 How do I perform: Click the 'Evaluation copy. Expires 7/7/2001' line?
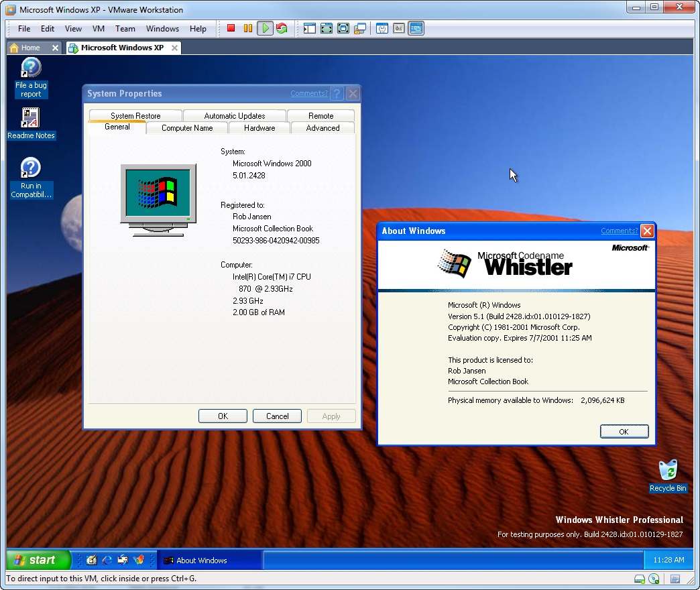point(520,338)
